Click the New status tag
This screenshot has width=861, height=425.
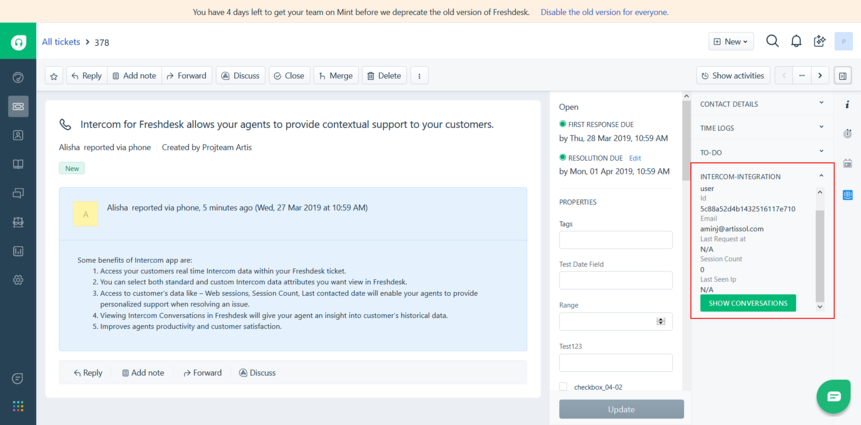72,169
